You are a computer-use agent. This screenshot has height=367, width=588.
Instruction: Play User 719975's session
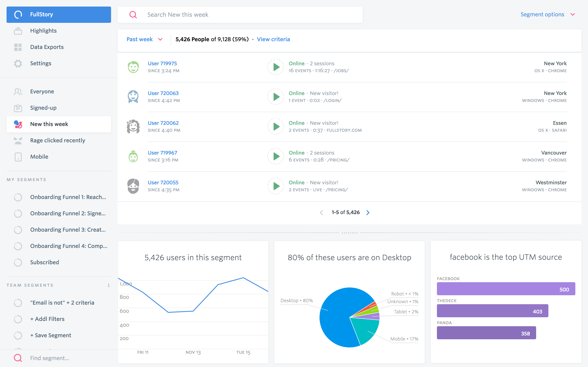tap(276, 67)
